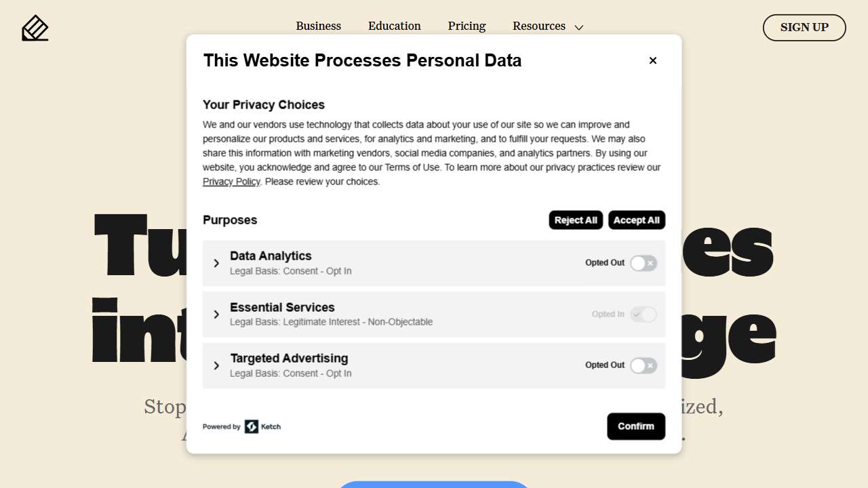Confirm the privacy choices
Viewport: 868px width, 488px height.
635,426
